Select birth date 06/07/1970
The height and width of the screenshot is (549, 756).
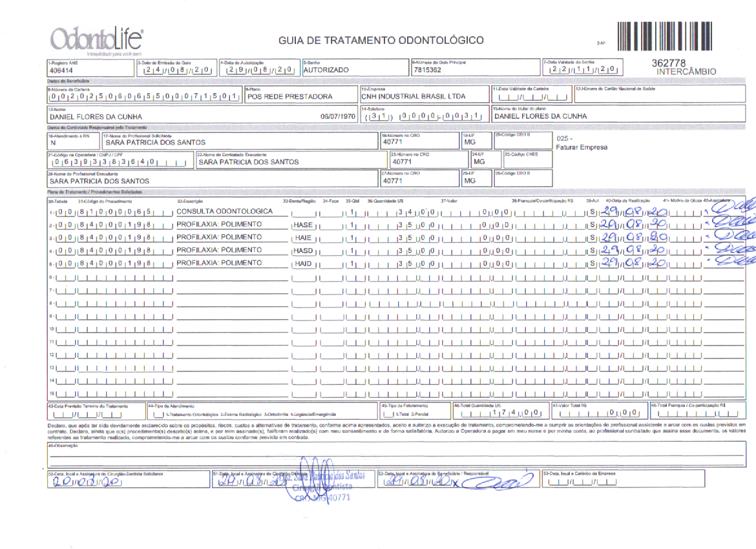coord(337,117)
